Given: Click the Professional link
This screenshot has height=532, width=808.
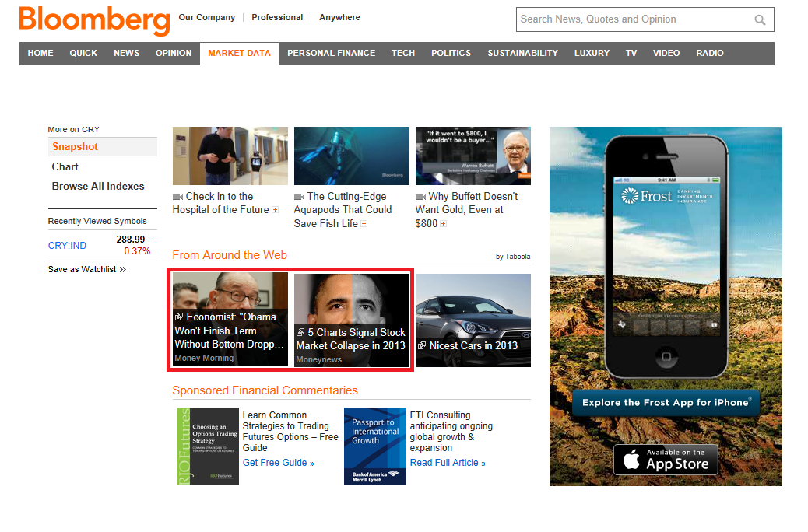Looking at the screenshot, I should coord(277,18).
